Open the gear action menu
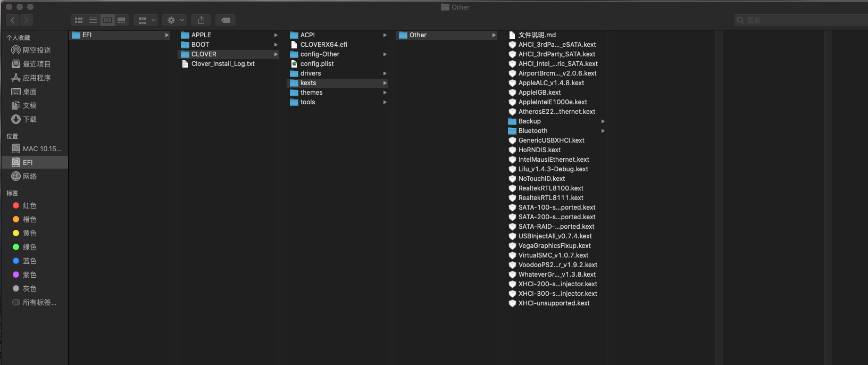 pyautogui.click(x=174, y=20)
